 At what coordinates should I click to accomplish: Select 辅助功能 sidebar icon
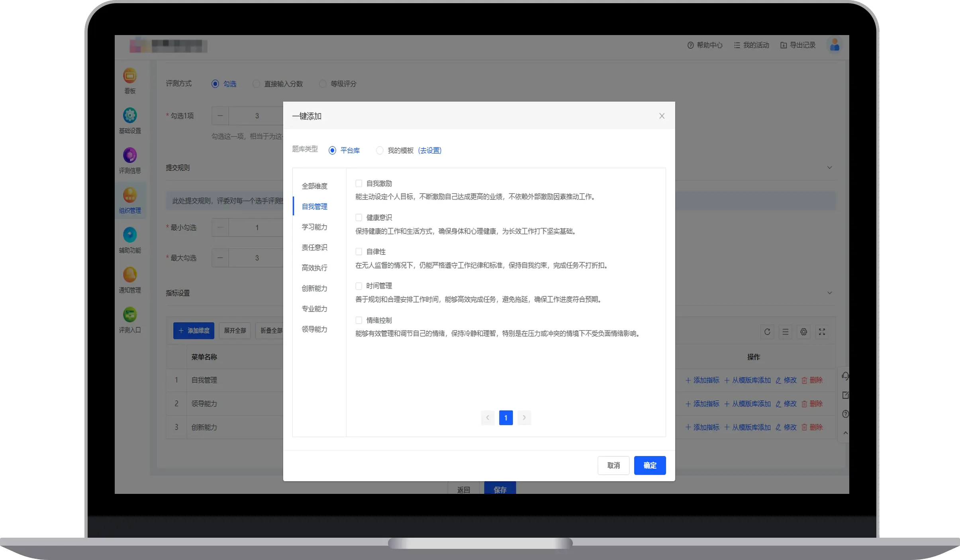coord(129,235)
